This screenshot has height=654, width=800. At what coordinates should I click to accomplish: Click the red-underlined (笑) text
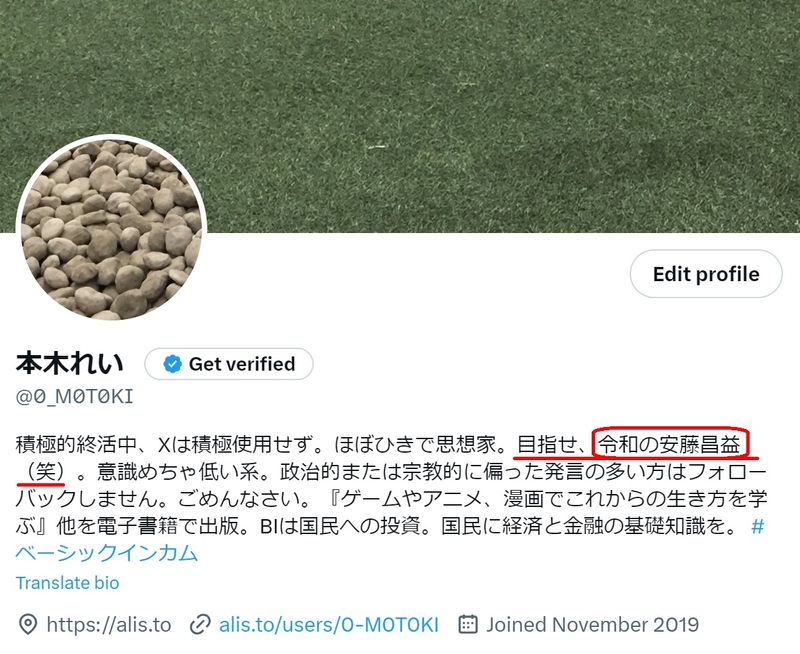45,471
